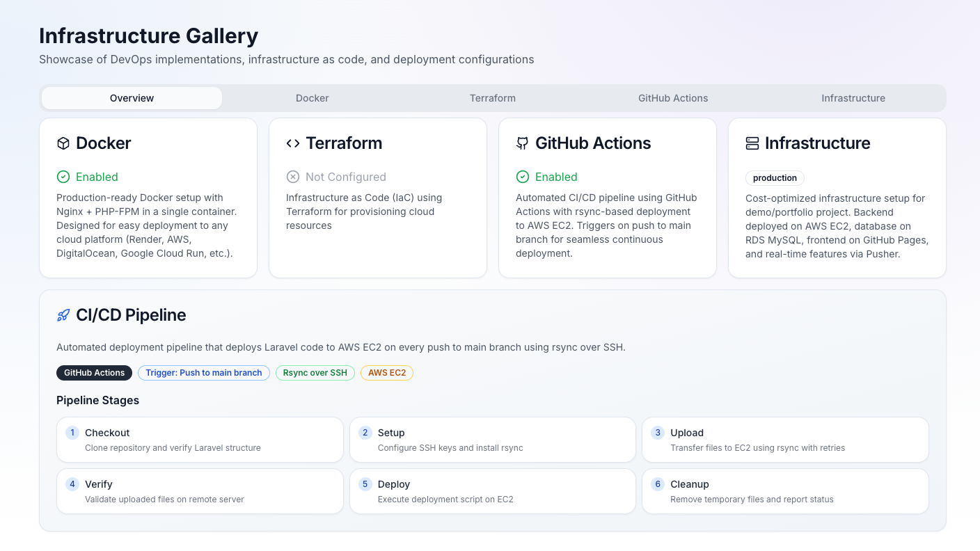Click the Trigger: Push to main branch tag
980x551 pixels.
pyautogui.click(x=204, y=373)
